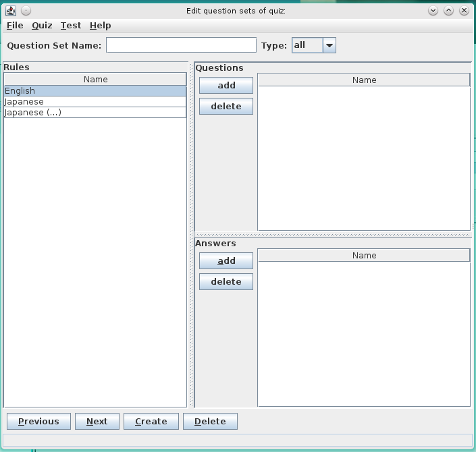Click the round pin button in title bar
Image resolution: width=476 pixels, height=452 pixels.
pos(26,11)
